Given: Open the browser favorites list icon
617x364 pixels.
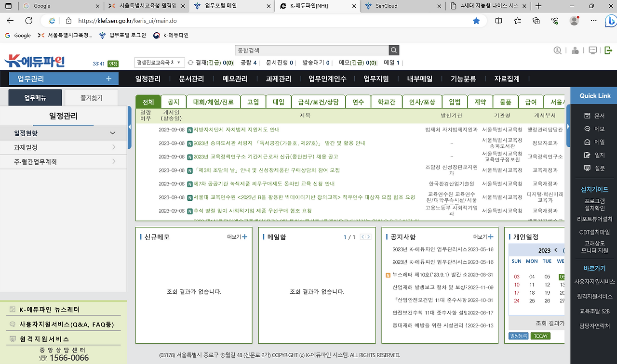Looking at the screenshot, I should pyautogui.click(x=518, y=21).
